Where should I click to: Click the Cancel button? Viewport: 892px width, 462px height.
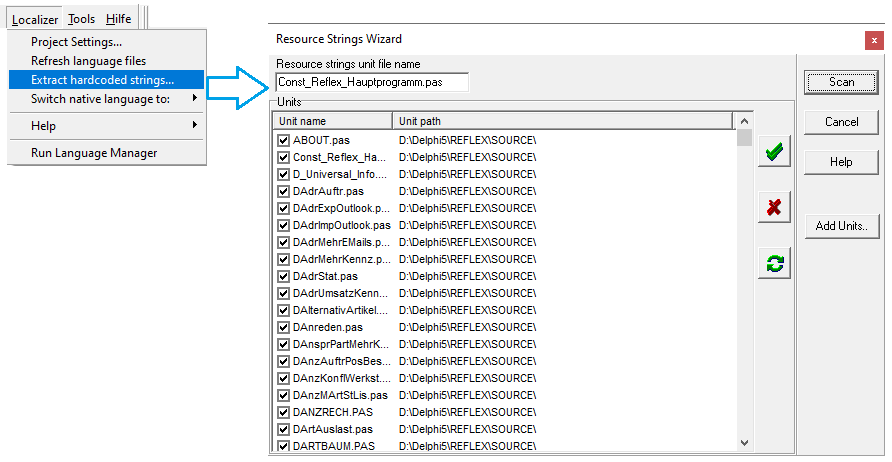click(841, 122)
